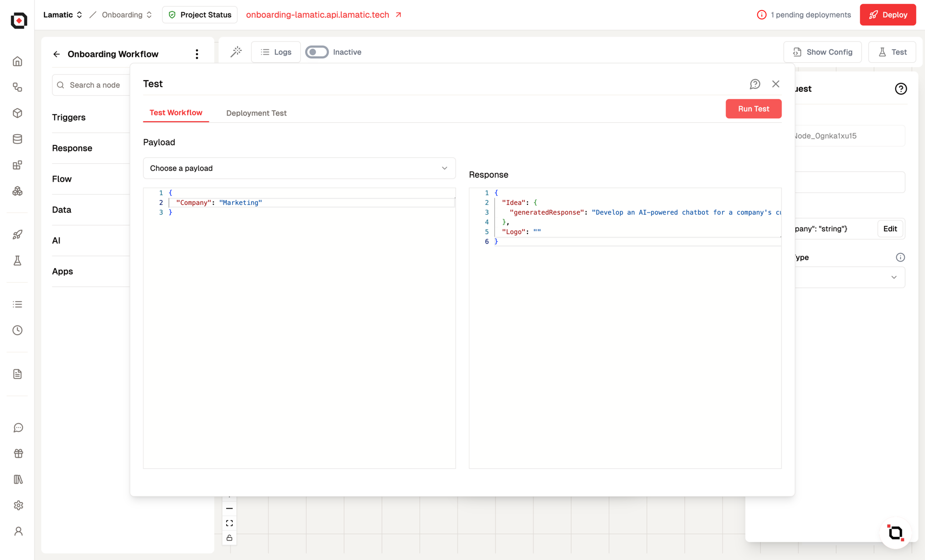Viewport: 925px width, 560px height.
Task: Expand the Flow node category
Action: point(91,179)
